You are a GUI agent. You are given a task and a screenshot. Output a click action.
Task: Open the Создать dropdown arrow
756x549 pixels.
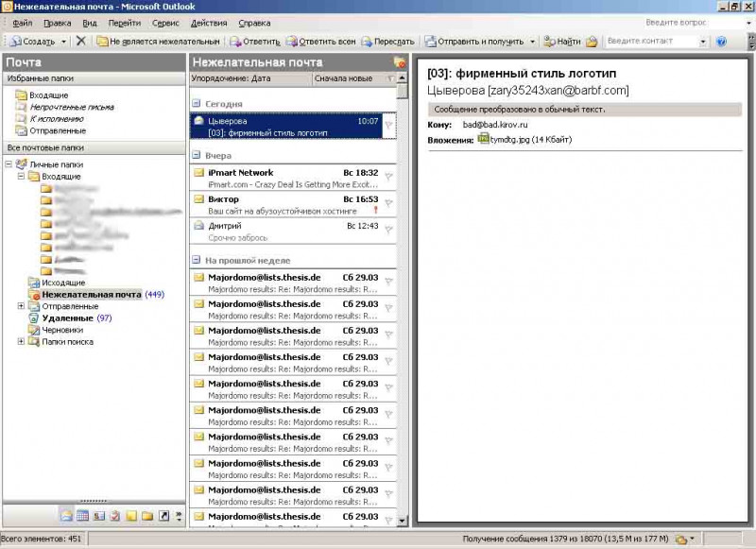(x=63, y=42)
